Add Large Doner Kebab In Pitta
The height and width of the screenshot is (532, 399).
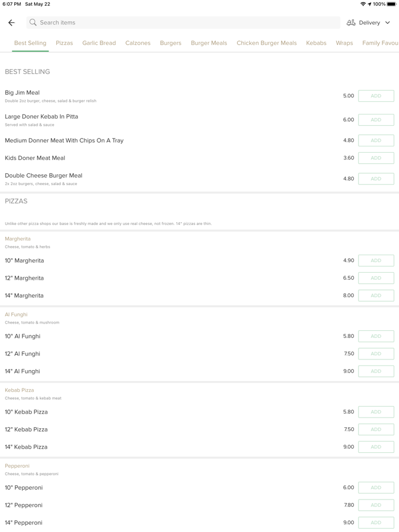pos(376,120)
